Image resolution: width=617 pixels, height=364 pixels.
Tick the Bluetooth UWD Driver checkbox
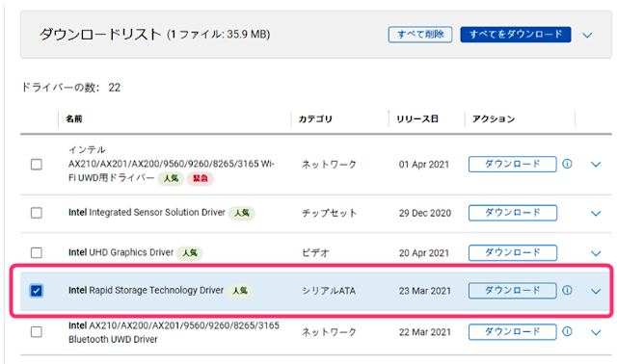(x=37, y=332)
